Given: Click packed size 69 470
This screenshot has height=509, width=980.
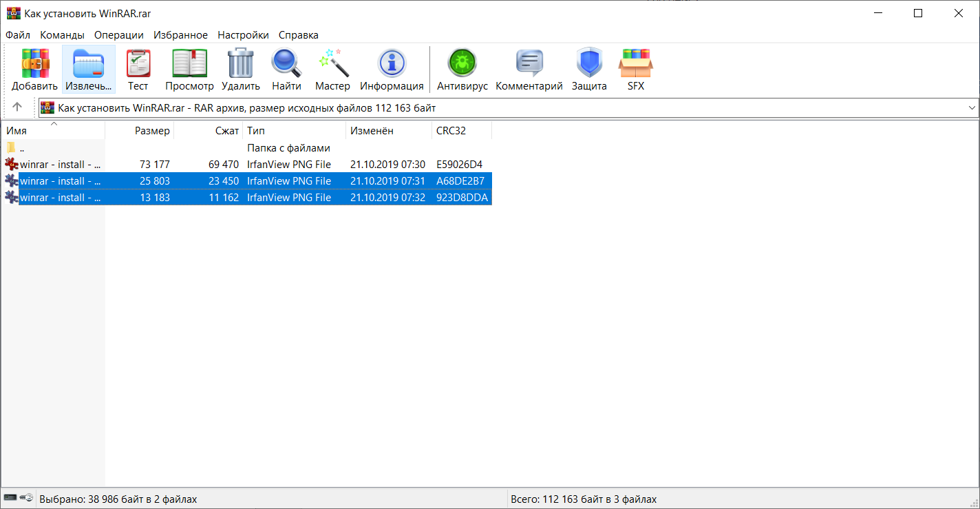Looking at the screenshot, I should pyautogui.click(x=224, y=165).
